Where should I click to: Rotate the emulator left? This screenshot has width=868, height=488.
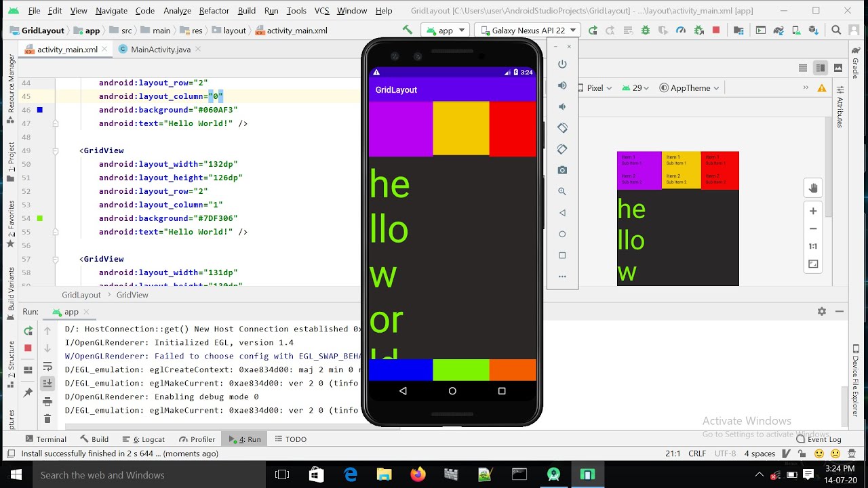562,128
